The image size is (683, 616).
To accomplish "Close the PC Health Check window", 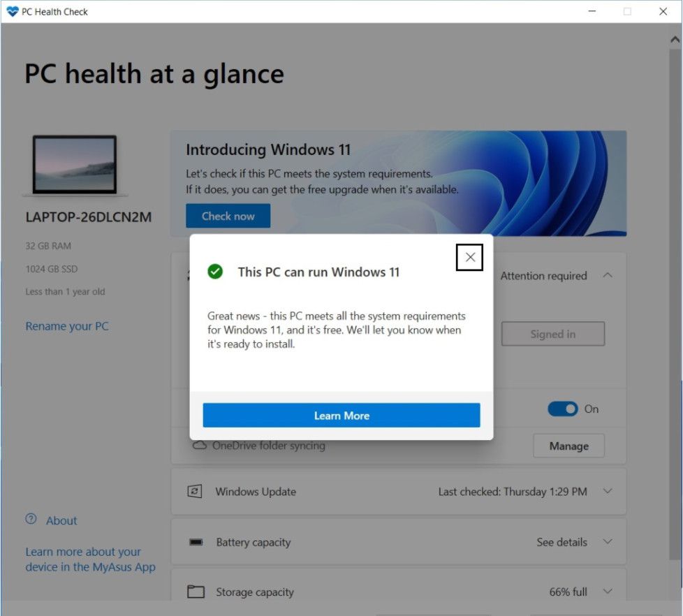I will (x=663, y=11).
